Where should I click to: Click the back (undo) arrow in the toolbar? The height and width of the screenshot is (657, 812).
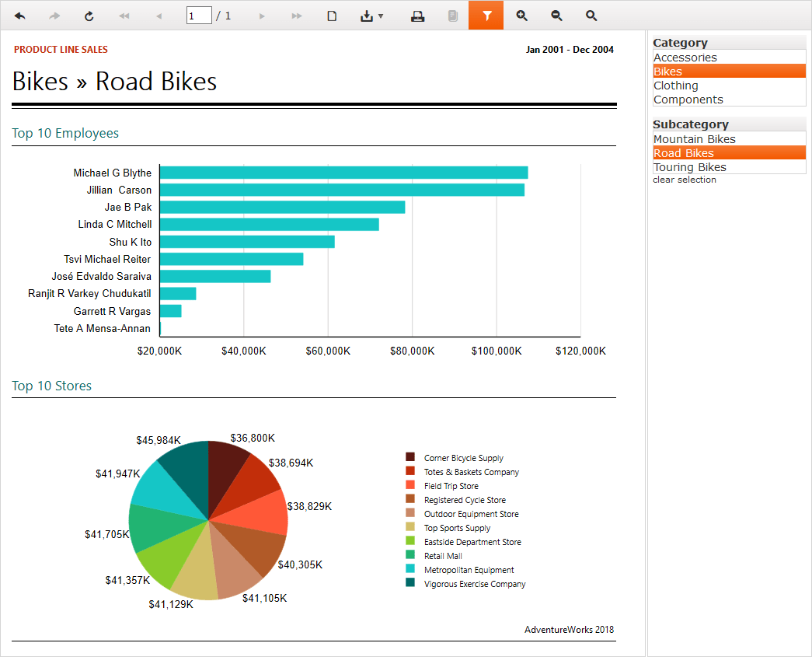pyautogui.click(x=20, y=16)
